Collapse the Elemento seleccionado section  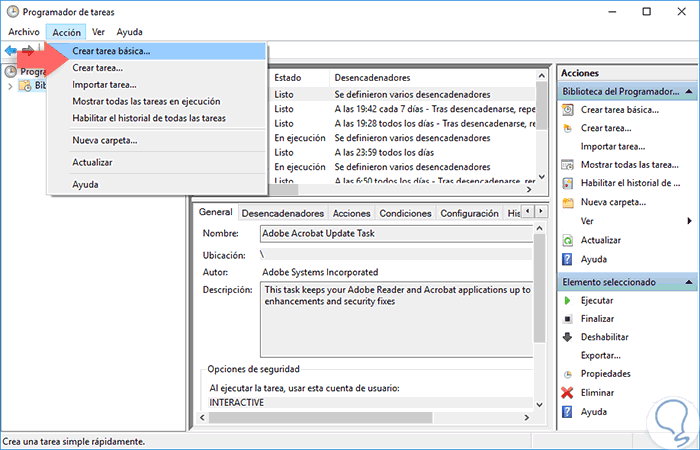click(x=689, y=282)
